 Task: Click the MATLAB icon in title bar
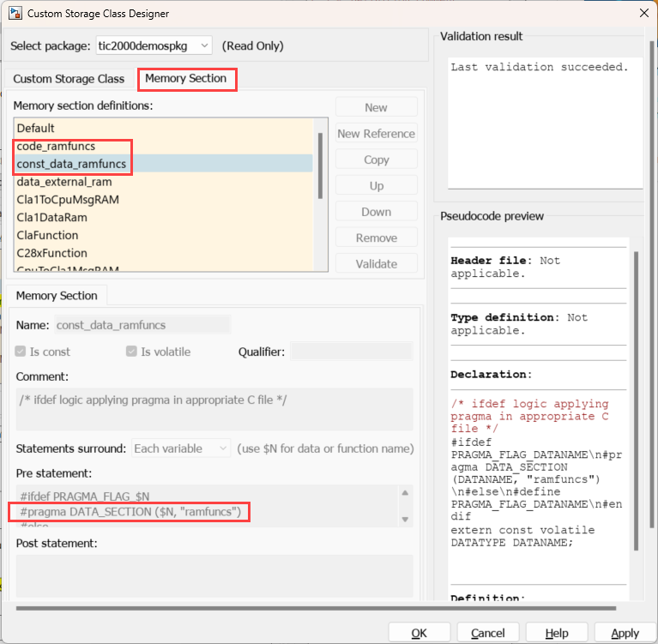click(x=15, y=14)
